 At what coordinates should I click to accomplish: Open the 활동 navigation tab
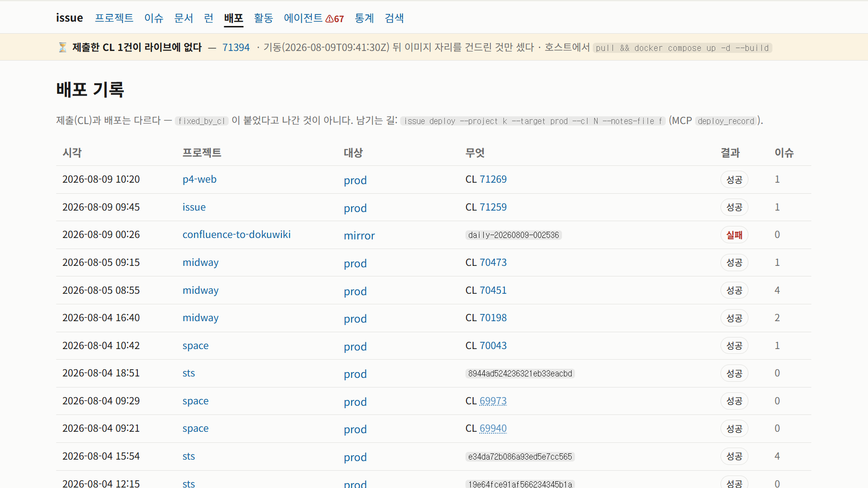tap(264, 18)
